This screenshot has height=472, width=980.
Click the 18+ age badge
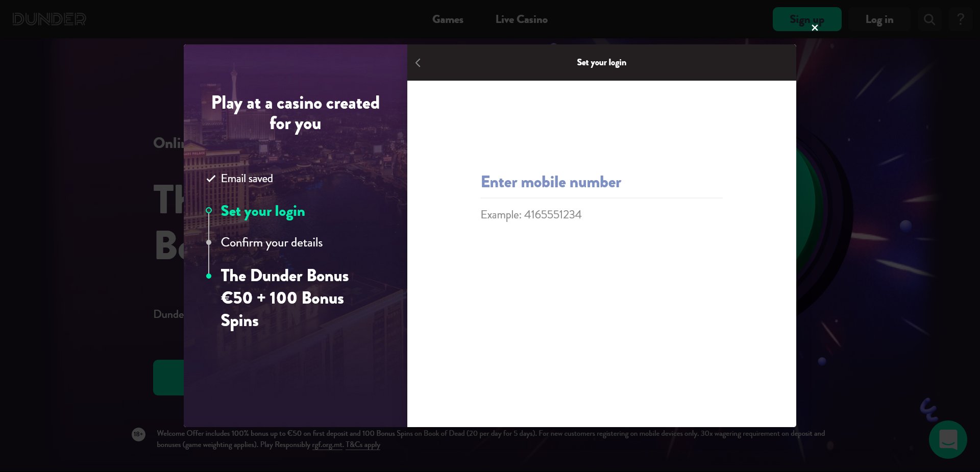[138, 434]
